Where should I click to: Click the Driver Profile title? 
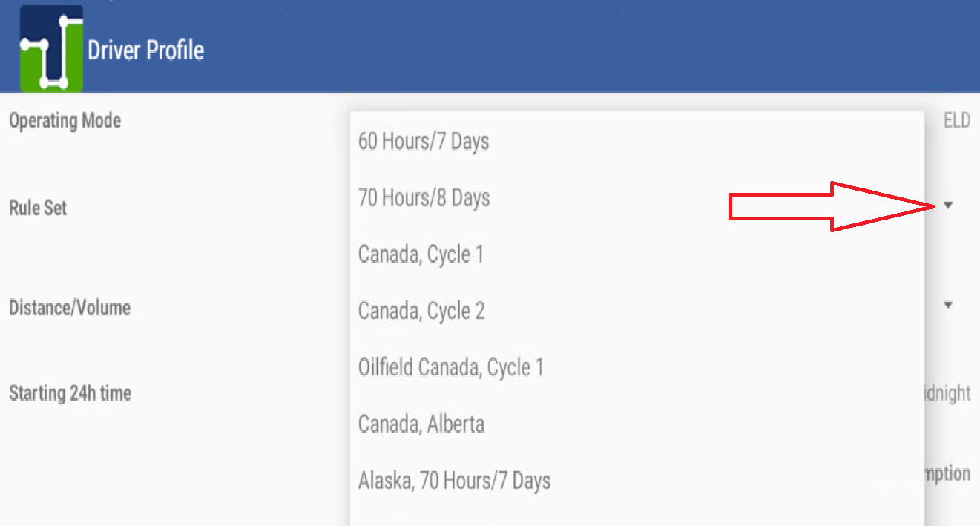coord(145,50)
